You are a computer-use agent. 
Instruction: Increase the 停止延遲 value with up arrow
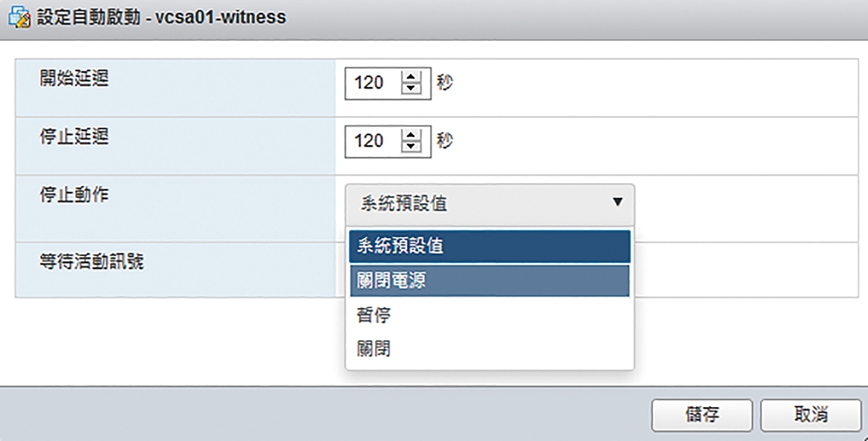[x=411, y=135]
